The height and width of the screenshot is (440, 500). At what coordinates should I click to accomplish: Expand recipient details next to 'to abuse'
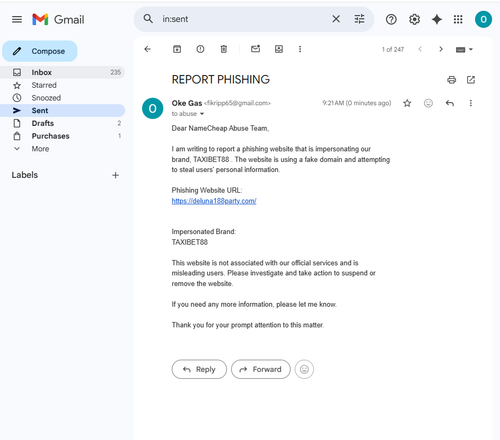tap(202, 114)
